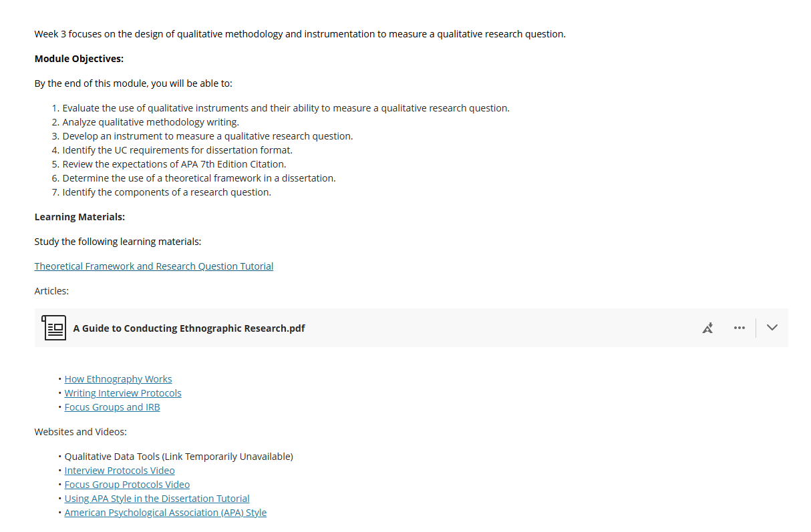Click the PDF document file icon
The image size is (811, 532).
[x=54, y=328]
